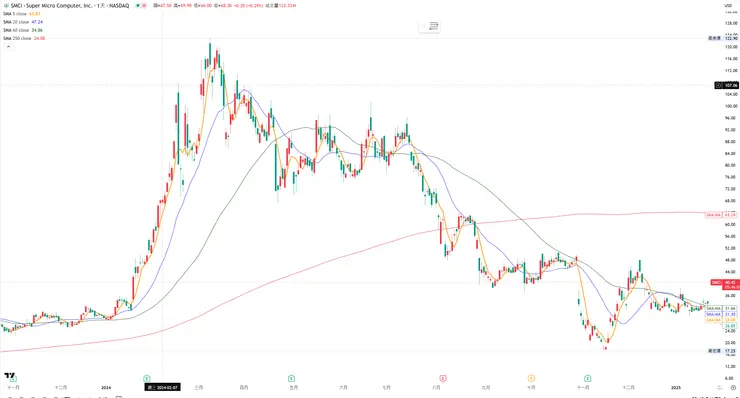Click the SMCI Super Micro Computer symbol title
The width and height of the screenshot is (740, 398).
coord(70,6)
